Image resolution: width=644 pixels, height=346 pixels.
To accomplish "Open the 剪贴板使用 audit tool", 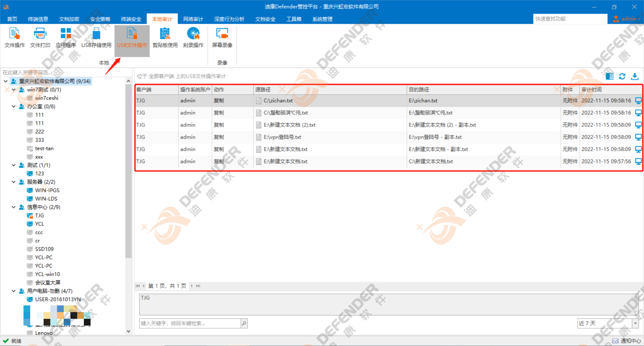I will point(165,38).
